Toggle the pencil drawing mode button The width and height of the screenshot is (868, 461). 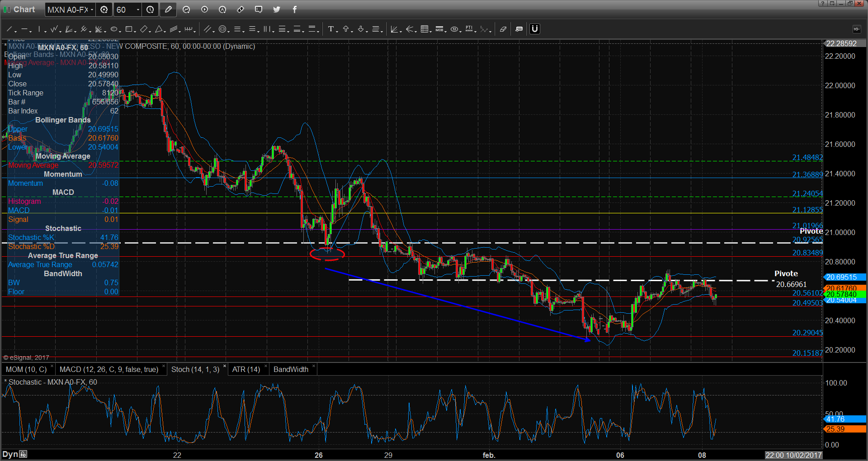[168, 9]
